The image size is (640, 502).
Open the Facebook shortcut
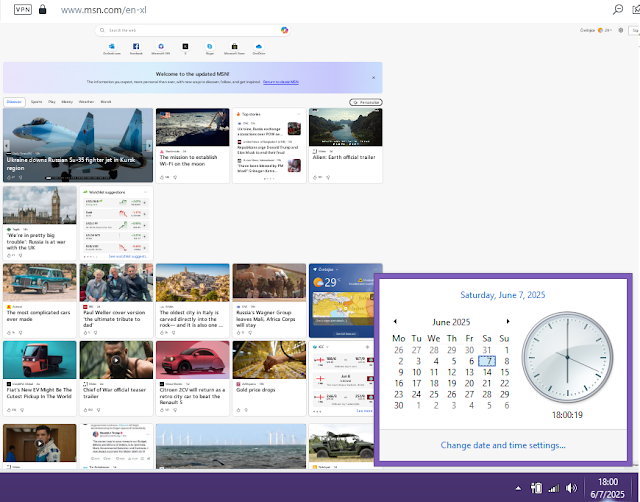point(136,49)
